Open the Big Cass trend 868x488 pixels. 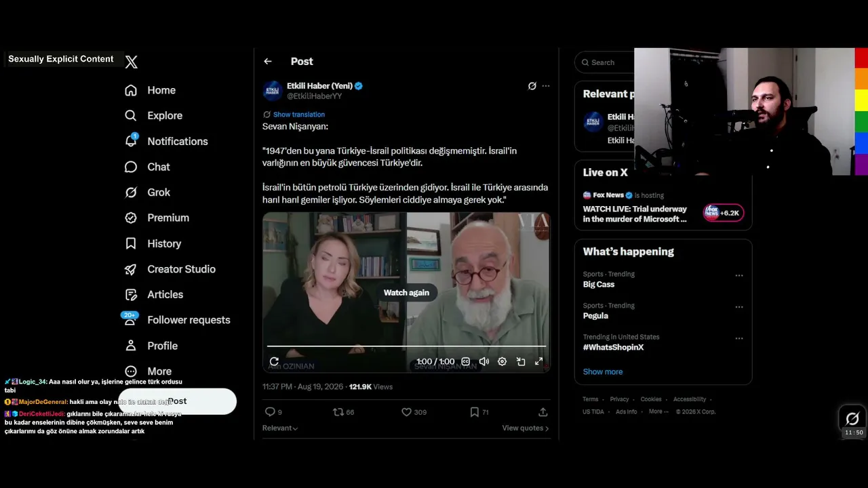point(599,284)
